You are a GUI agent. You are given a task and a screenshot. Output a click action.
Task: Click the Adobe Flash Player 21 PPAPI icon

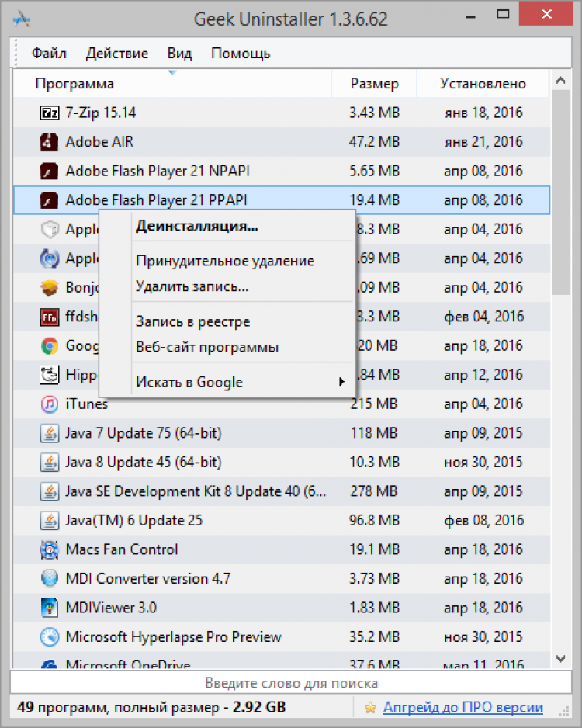[x=49, y=200]
